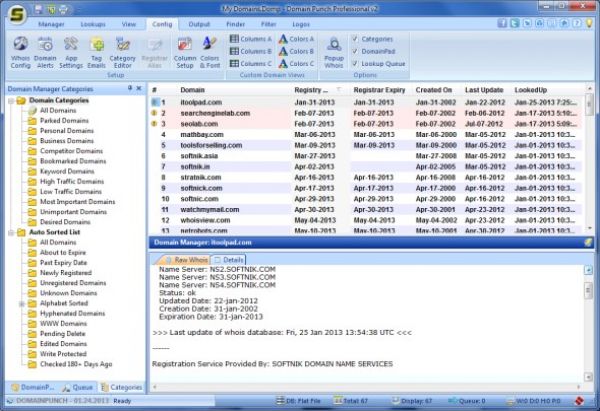Open Popup Whois
The width and height of the screenshot is (600, 411).
pyautogui.click(x=334, y=52)
